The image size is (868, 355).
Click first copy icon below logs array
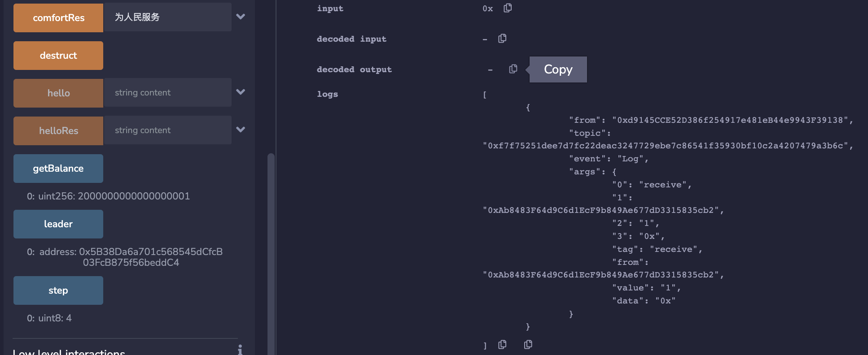tap(502, 344)
